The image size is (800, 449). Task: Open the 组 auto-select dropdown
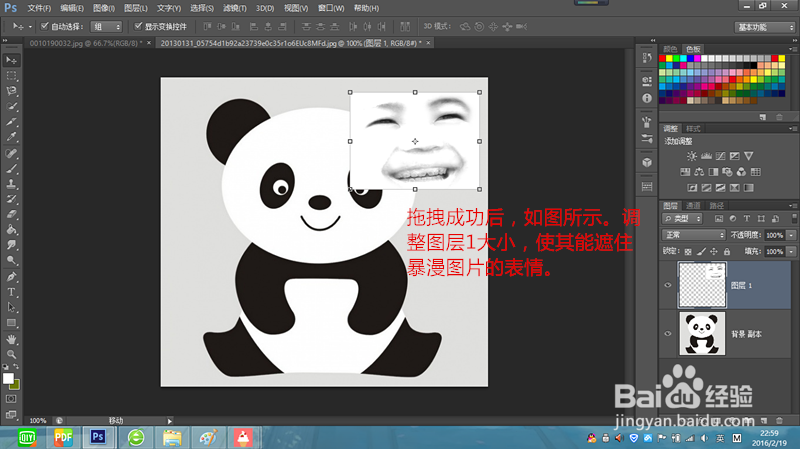[x=106, y=27]
